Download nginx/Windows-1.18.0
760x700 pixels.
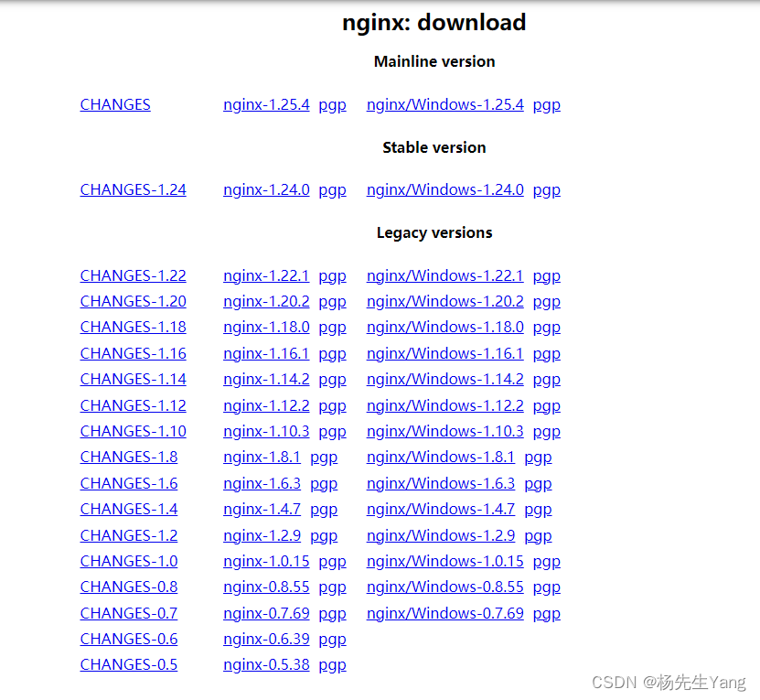[445, 328]
